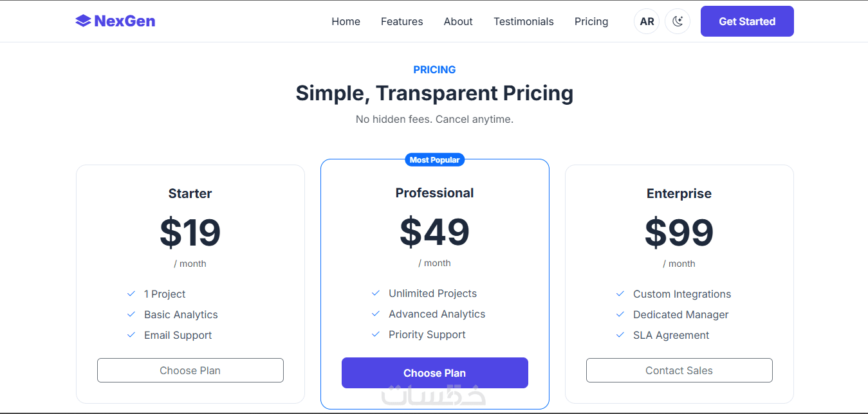Viewport: 868px width, 414px height.
Task: Click the Contact Sales button
Action: (679, 370)
